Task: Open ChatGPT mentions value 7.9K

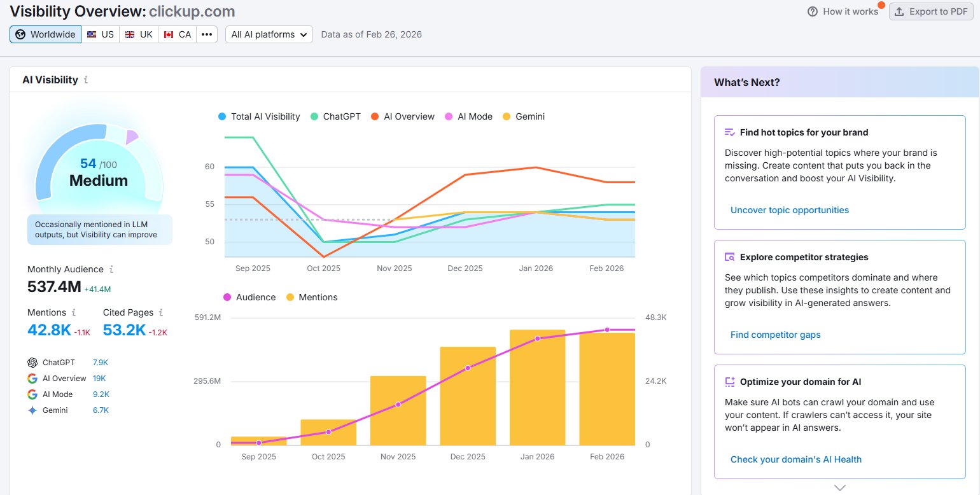Action: 101,363
